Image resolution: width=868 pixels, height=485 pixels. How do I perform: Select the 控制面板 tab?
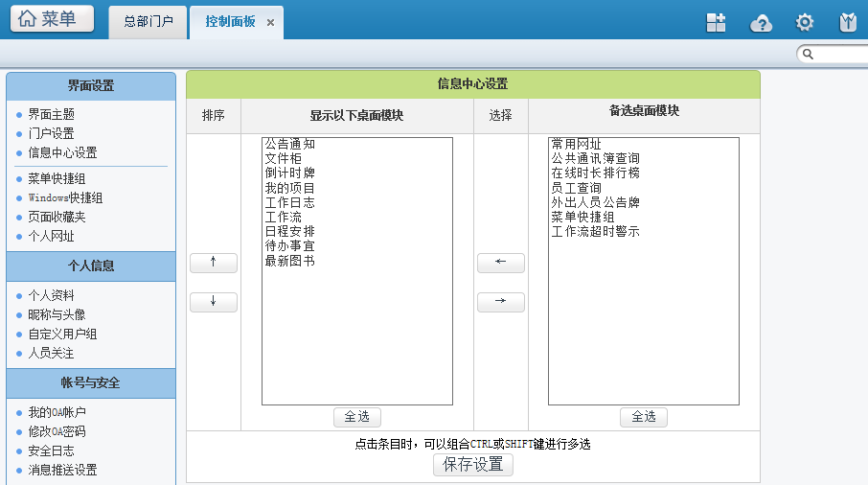tap(230, 21)
